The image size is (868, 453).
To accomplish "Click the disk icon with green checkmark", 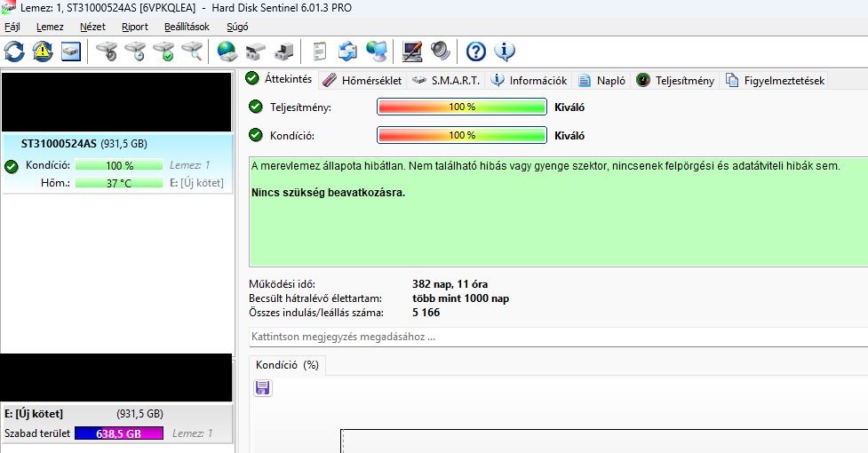I will pos(163,52).
